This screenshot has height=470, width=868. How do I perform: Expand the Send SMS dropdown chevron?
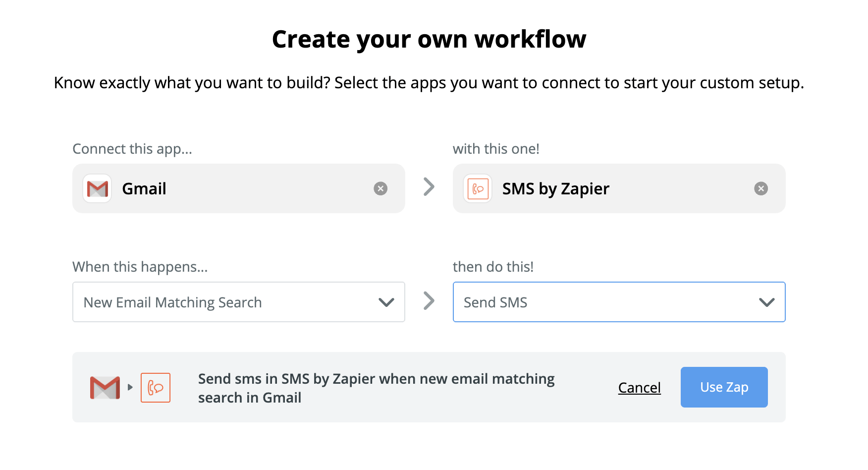pyautogui.click(x=766, y=302)
